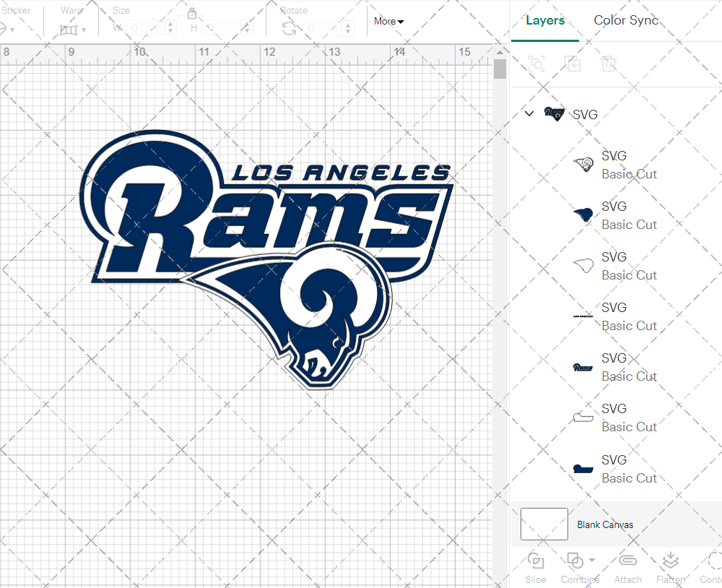Image resolution: width=722 pixels, height=588 pixels.
Task: Open the More dropdown menu
Action: [388, 22]
